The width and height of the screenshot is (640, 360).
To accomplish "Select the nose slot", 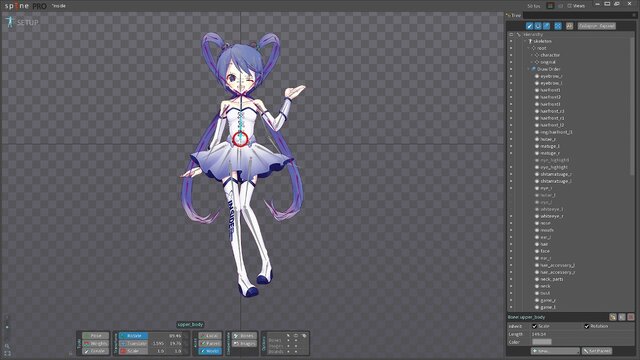I will [545, 223].
